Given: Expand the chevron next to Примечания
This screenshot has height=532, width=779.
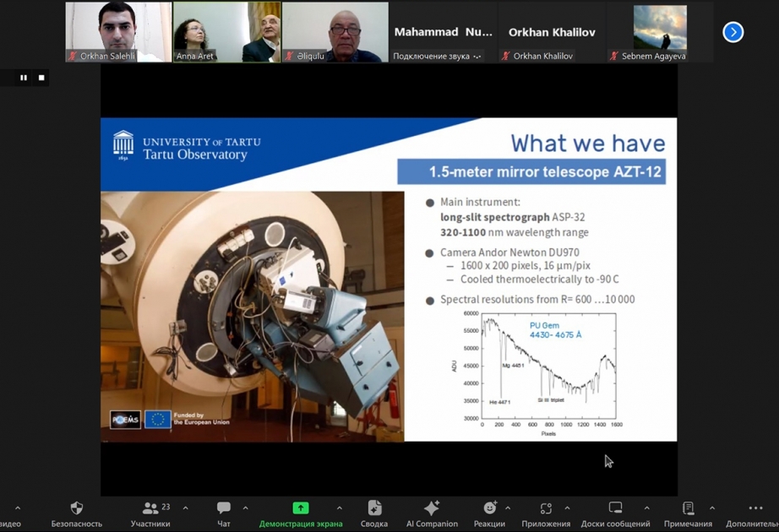Looking at the screenshot, I should (712, 508).
